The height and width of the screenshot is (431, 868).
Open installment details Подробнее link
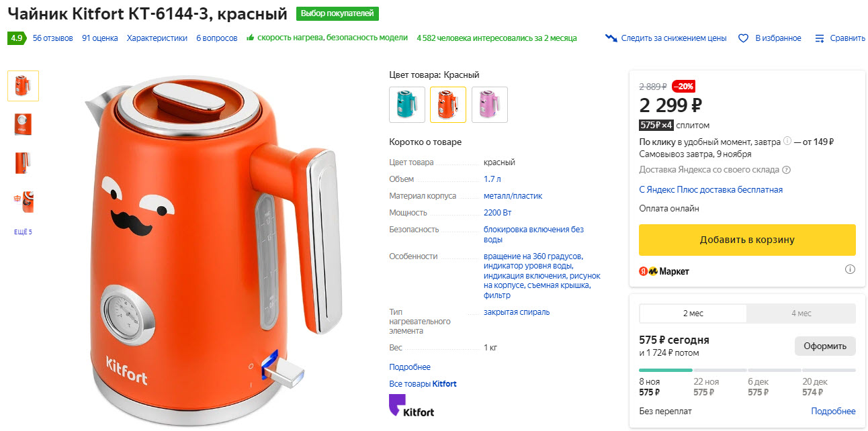(833, 411)
